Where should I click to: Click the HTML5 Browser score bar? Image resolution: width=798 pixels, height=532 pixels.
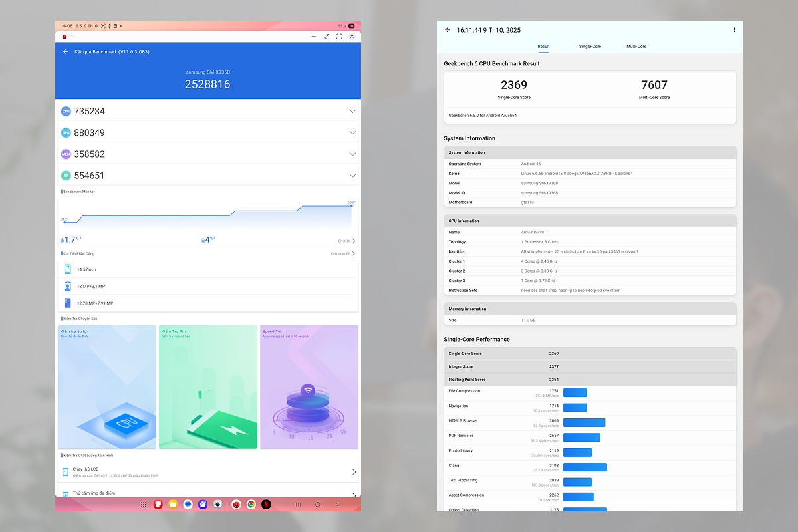click(584, 422)
